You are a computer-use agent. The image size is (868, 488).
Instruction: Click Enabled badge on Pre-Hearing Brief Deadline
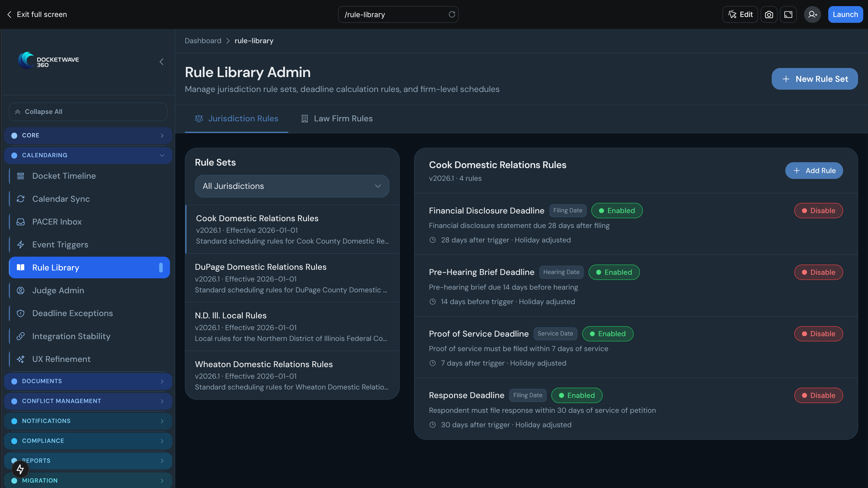[x=614, y=272]
